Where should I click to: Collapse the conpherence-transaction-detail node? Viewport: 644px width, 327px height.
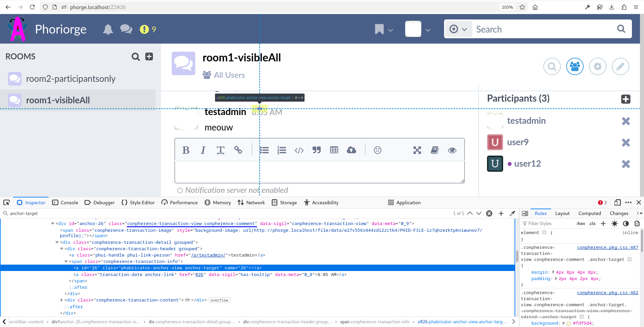tap(57, 242)
